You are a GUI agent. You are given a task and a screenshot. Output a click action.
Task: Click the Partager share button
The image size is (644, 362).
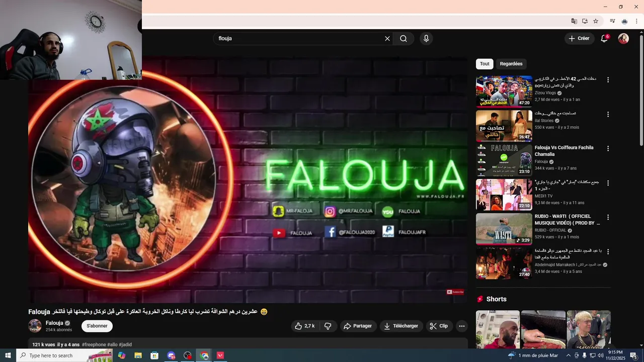tap(358, 326)
